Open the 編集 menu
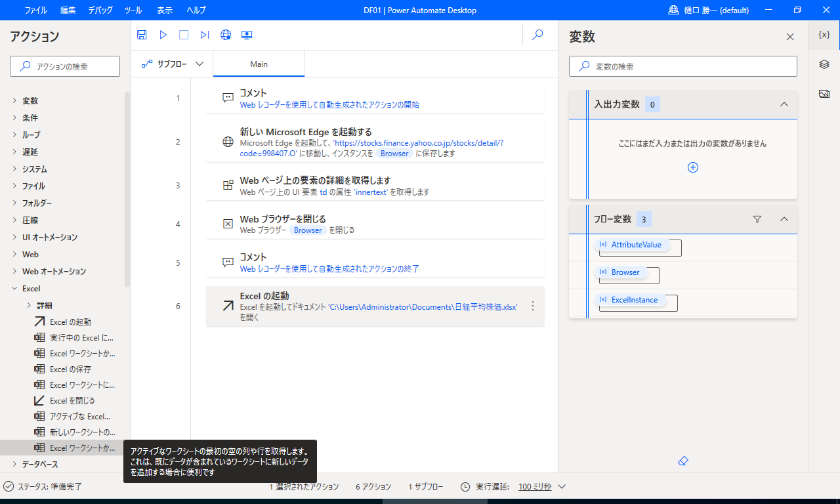This screenshot has height=504, width=840. pyautogui.click(x=68, y=10)
